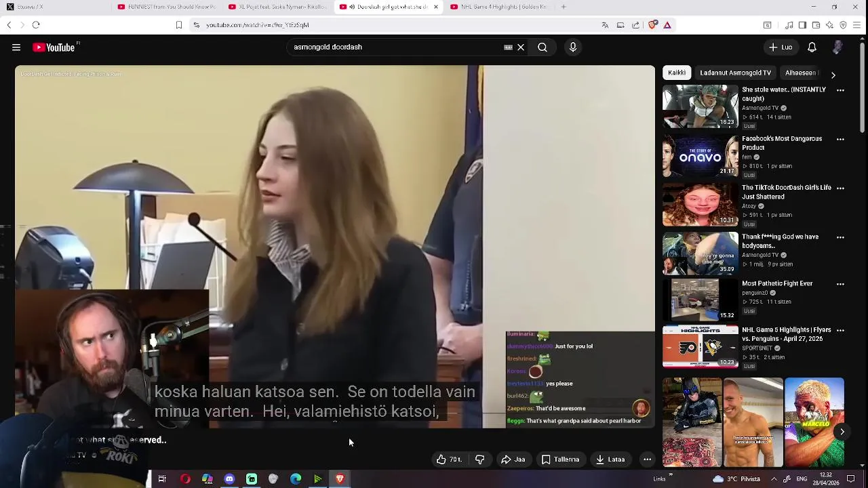Screen dimensions: 868x488
Task: Show hidden system tray icons
Action: click(774, 479)
